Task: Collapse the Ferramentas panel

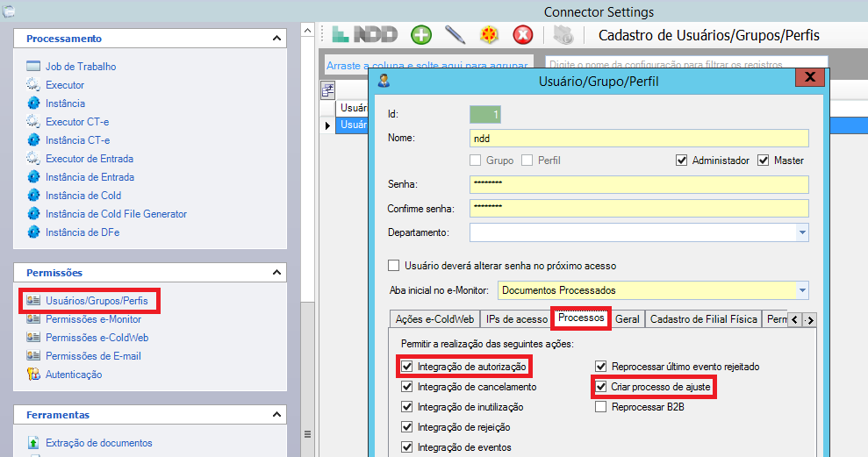Action: [276, 414]
